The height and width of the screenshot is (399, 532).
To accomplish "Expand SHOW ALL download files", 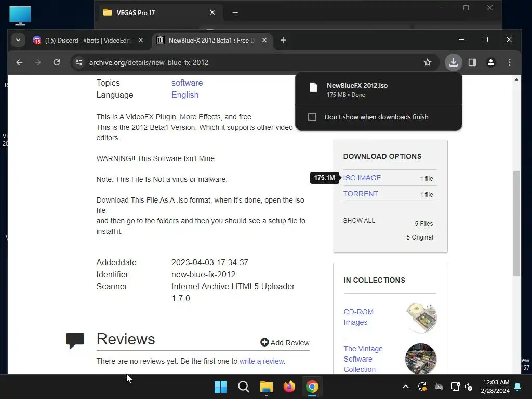I will [359, 221].
